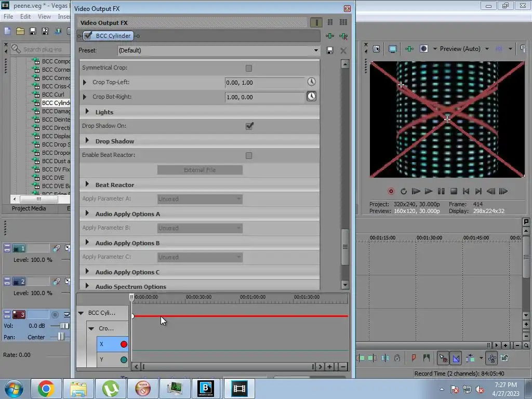Click the Play button in preview
Viewport: 532px width, 399px height.
pyautogui.click(x=429, y=191)
